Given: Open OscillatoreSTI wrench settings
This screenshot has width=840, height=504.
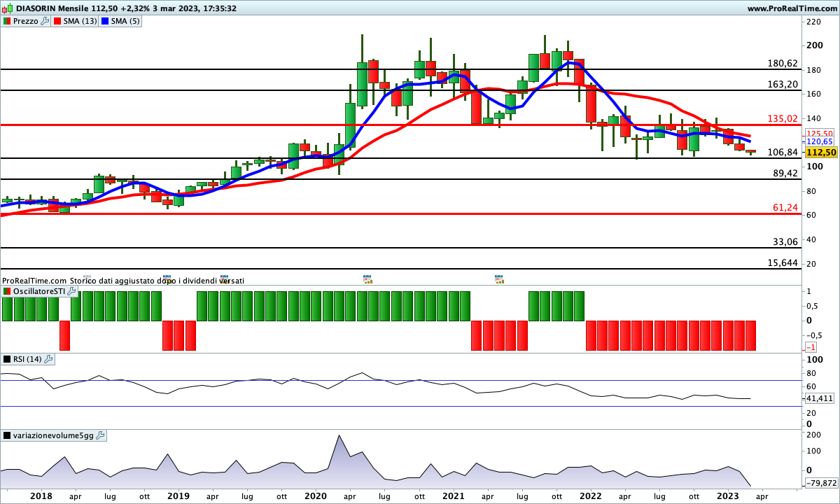Looking at the screenshot, I should coord(71,290).
